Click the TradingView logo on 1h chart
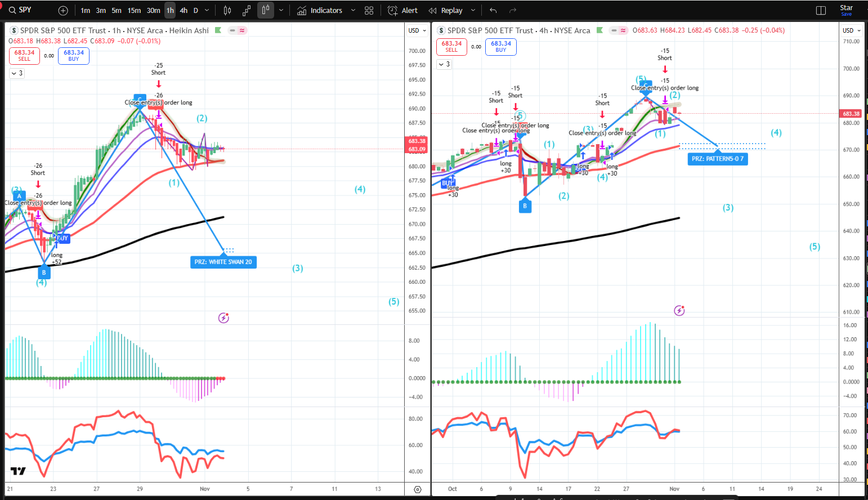Image resolution: width=868 pixels, height=500 pixels. click(18, 471)
